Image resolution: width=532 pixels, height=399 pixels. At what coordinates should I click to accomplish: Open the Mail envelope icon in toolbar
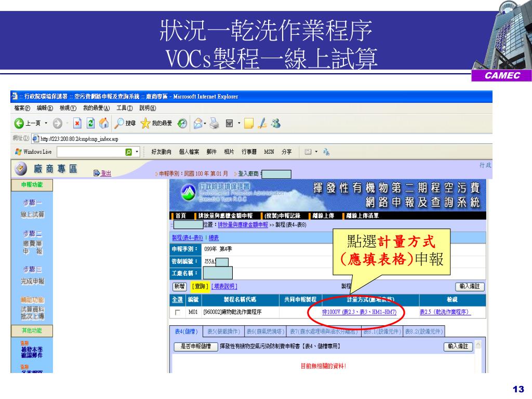198,123
